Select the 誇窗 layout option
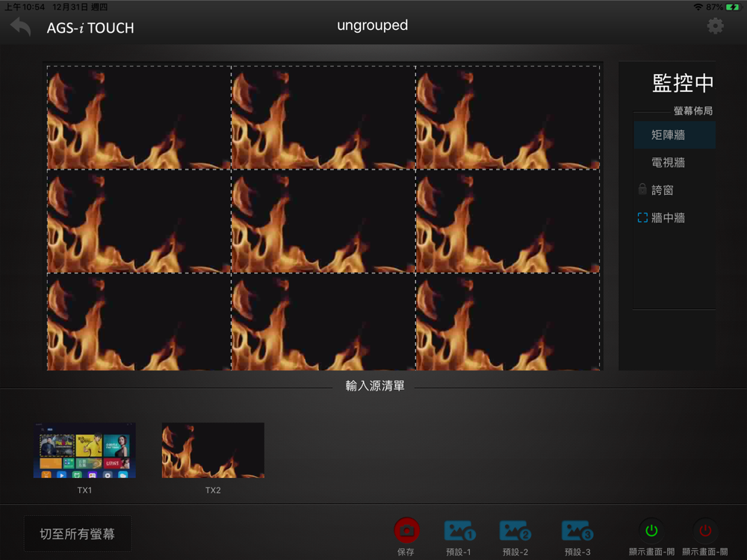The width and height of the screenshot is (747, 560). click(674, 190)
